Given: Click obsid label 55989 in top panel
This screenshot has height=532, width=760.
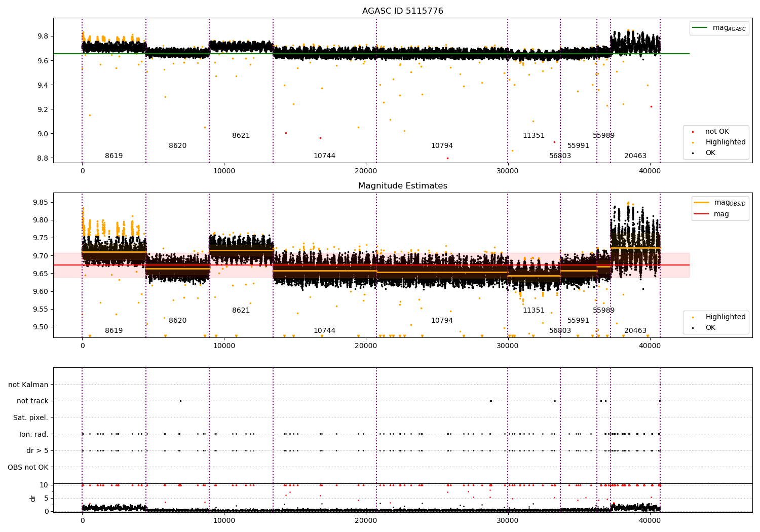Looking at the screenshot, I should point(604,136).
